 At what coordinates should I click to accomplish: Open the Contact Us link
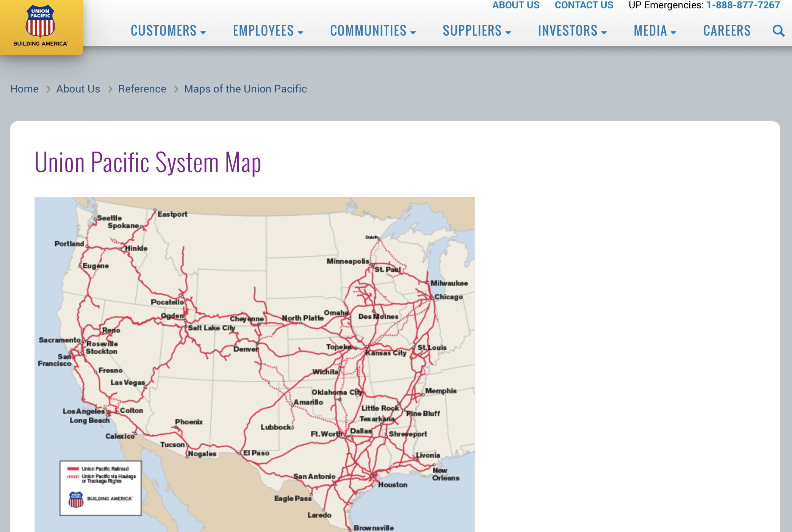pyautogui.click(x=584, y=5)
